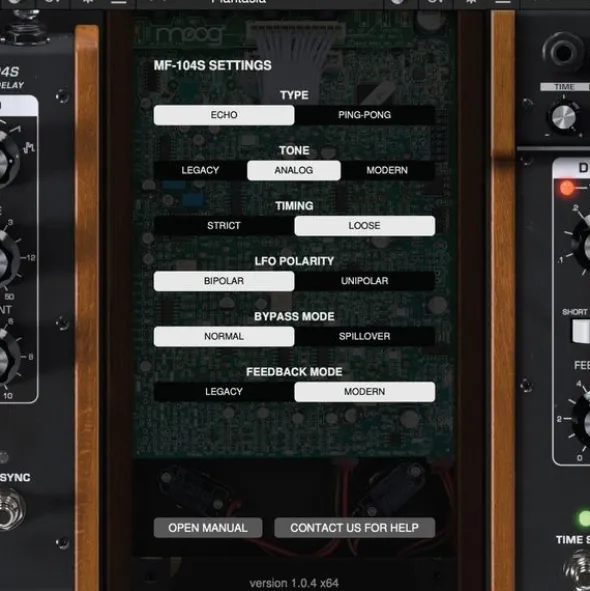Click the green LED above TIME S label

click(x=585, y=519)
